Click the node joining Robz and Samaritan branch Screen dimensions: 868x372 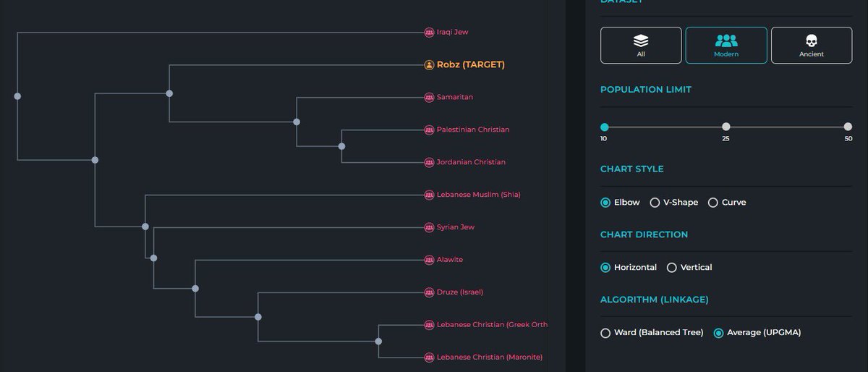(169, 93)
